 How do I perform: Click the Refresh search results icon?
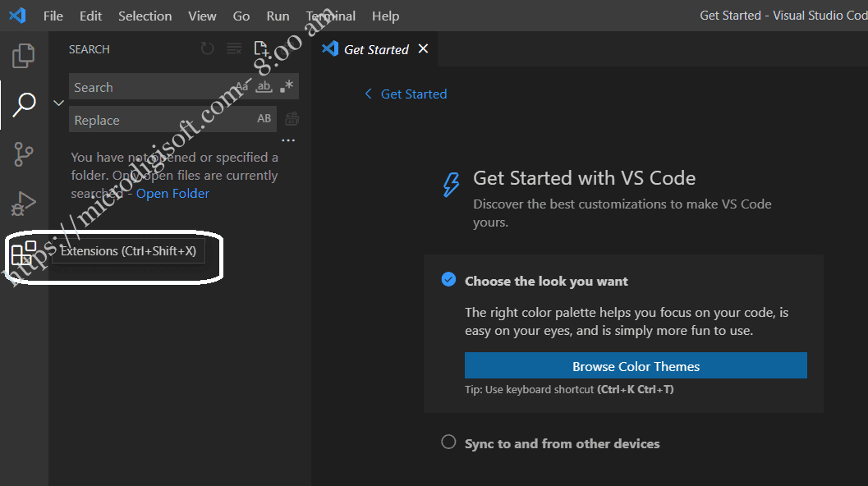207,48
